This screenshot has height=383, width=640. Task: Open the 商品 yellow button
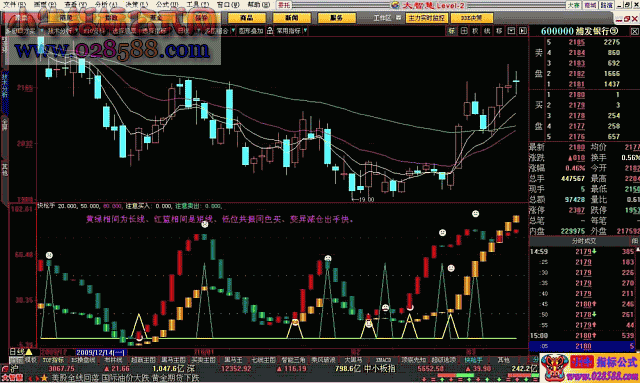click(247, 18)
